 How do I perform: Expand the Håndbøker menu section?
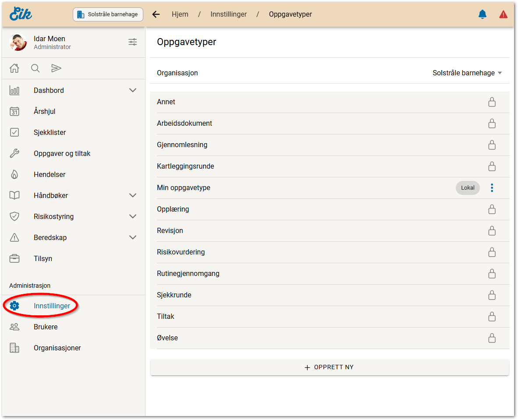tap(133, 195)
